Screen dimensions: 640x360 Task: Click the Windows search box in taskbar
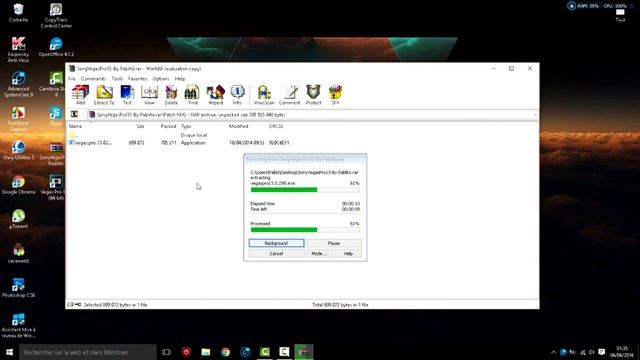point(88,352)
